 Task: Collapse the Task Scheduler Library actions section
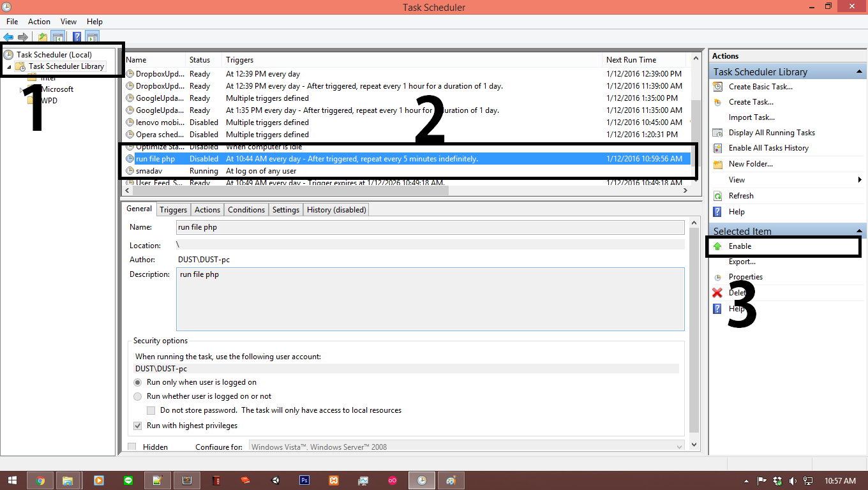point(859,72)
